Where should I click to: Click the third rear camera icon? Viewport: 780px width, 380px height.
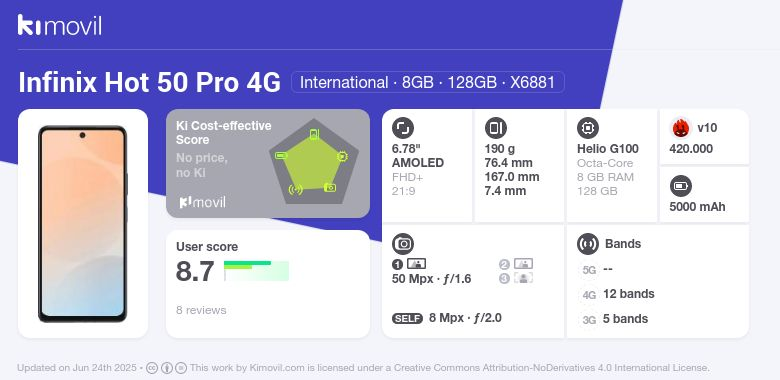click(x=523, y=278)
